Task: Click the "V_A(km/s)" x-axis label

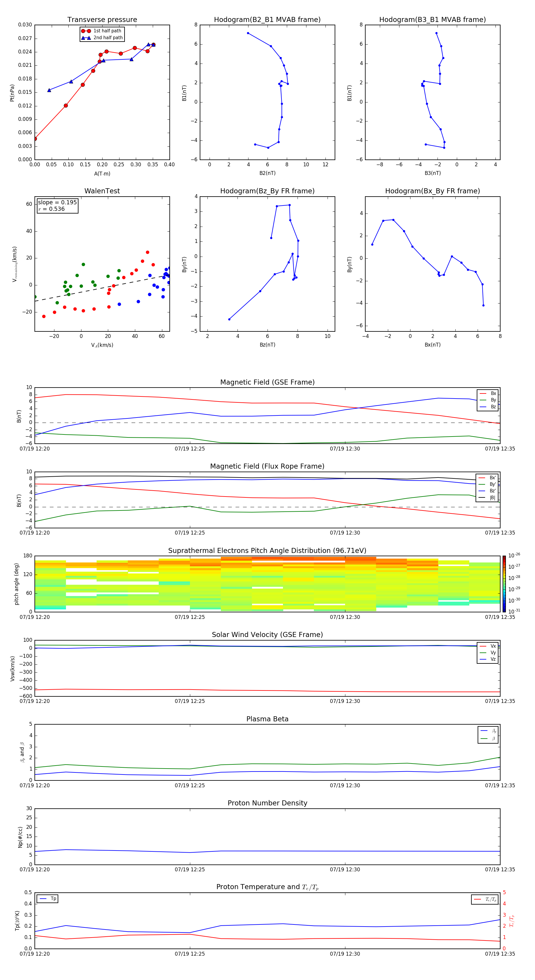Action: click(102, 345)
